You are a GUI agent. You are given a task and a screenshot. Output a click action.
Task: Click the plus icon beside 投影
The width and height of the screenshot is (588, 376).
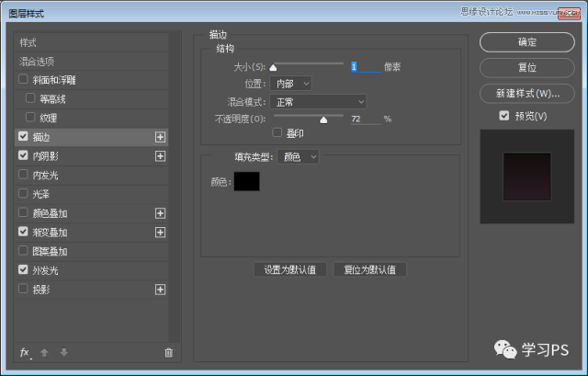pyautogui.click(x=161, y=290)
